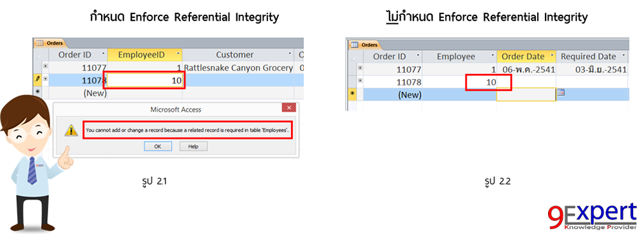Expand row 11078 subdatasheet in figure 2.1
This screenshot has height=234, width=644.
(45, 78)
